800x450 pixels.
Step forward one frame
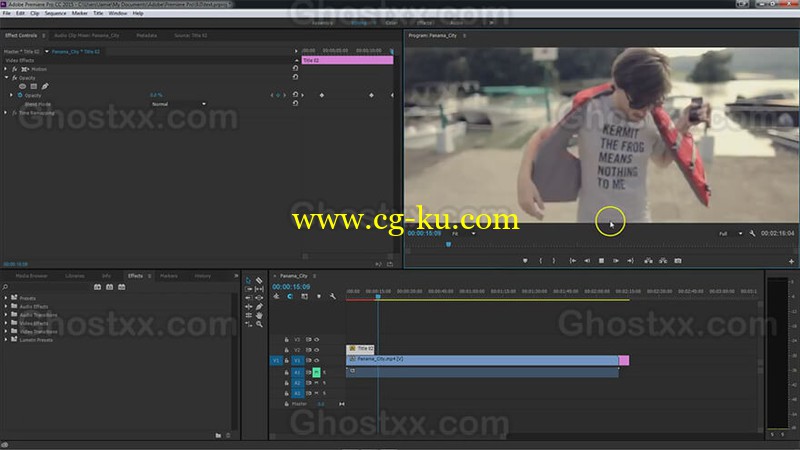[616, 261]
